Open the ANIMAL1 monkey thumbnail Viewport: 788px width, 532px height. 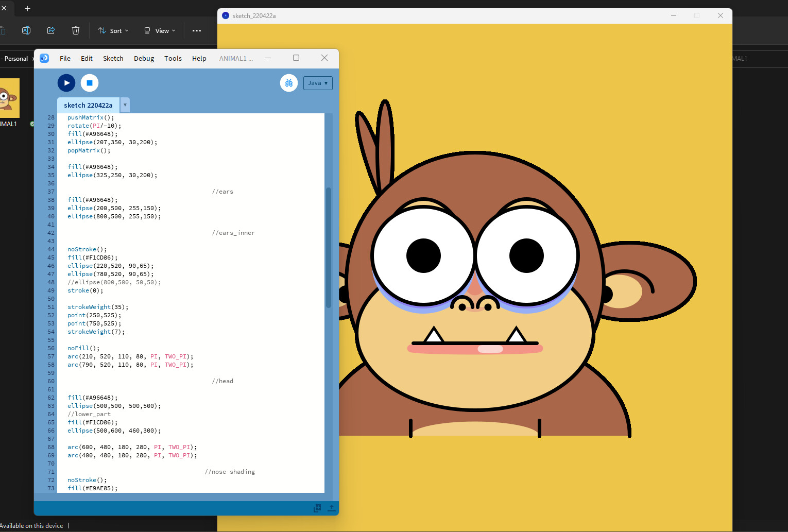pyautogui.click(x=9, y=98)
